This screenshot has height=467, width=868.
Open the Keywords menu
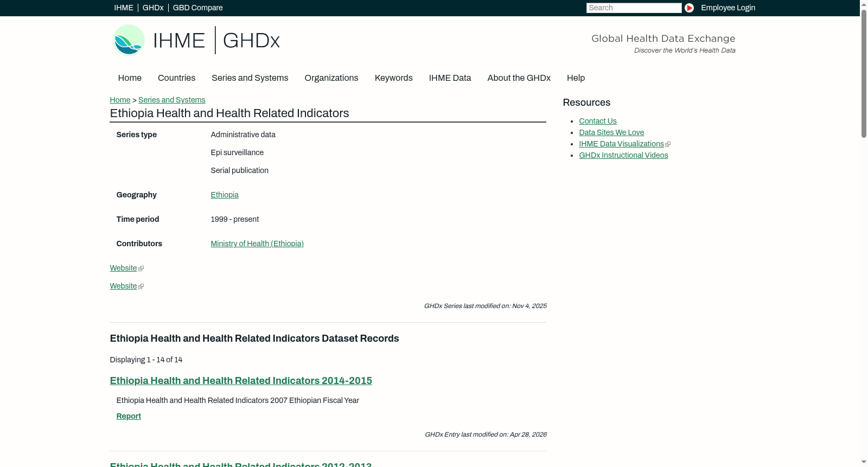click(393, 78)
